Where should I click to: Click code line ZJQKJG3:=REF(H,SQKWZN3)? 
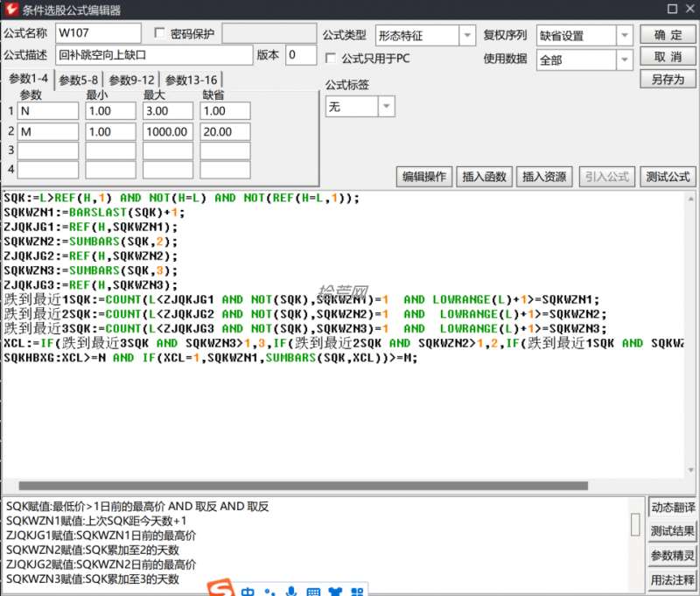[x=91, y=285]
